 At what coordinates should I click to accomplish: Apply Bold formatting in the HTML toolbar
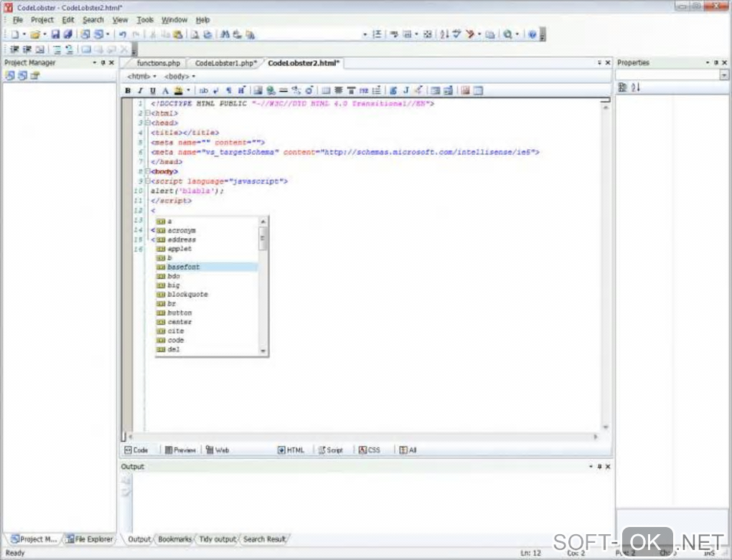click(x=128, y=90)
